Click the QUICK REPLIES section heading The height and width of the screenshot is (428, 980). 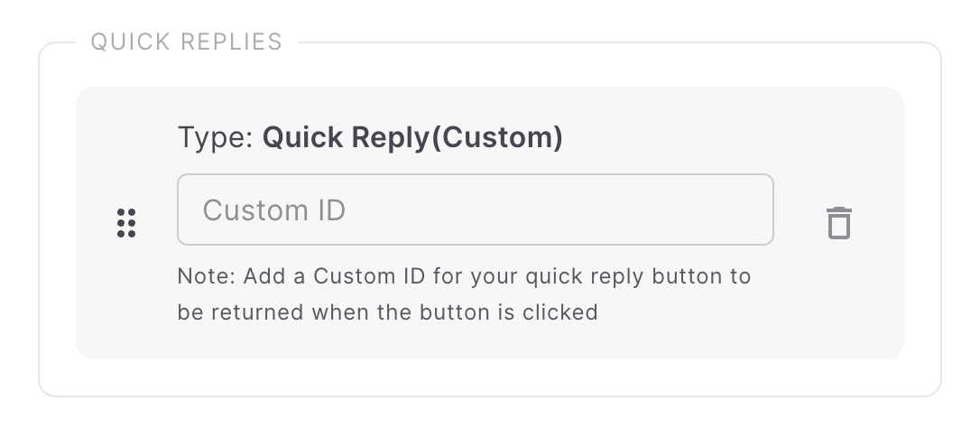(x=186, y=42)
